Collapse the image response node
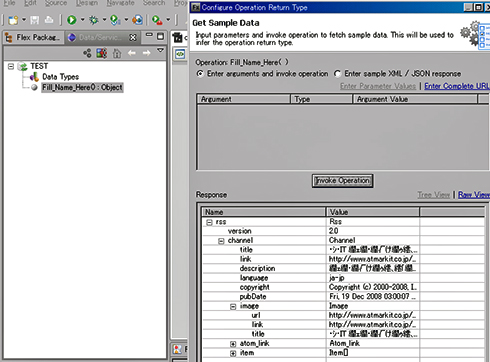490x362 pixels. click(x=233, y=306)
